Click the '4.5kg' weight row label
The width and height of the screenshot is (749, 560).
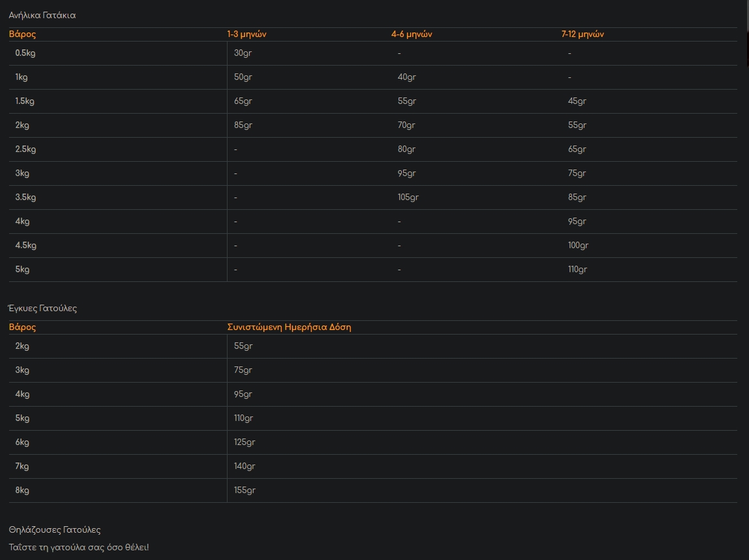tap(26, 246)
